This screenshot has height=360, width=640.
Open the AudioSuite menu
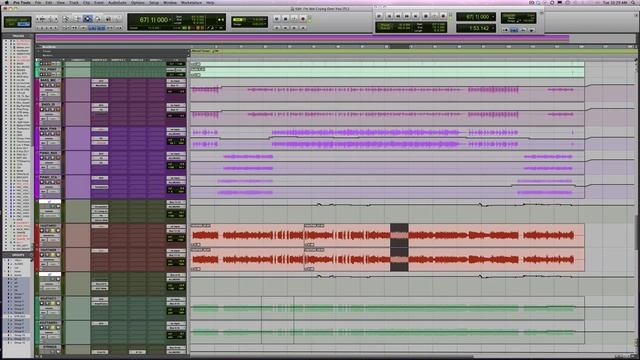[117, 2]
